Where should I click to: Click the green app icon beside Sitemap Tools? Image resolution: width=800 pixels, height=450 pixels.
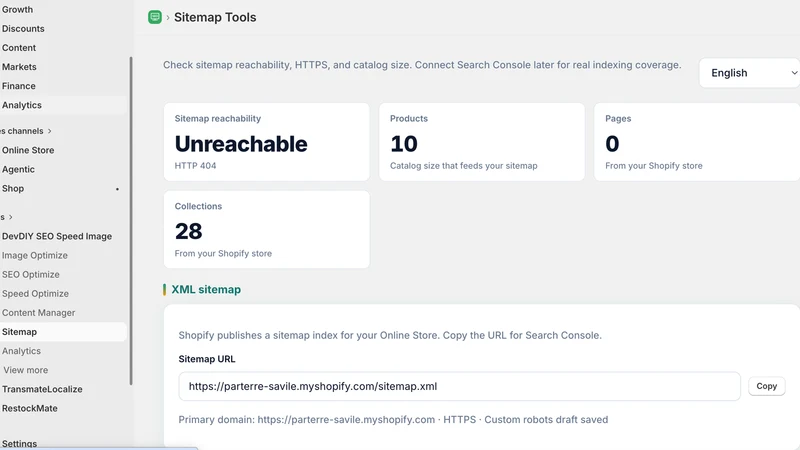[x=155, y=17]
